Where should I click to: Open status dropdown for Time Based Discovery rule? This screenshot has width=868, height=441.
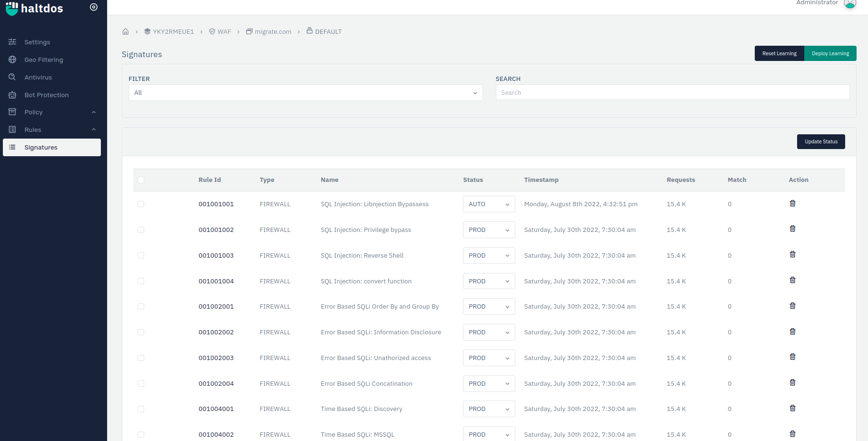pyautogui.click(x=489, y=409)
